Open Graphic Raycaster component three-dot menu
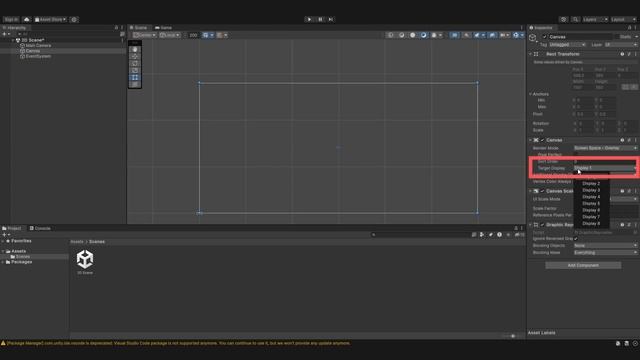Screen dimensions: 640x360 coord(636,225)
